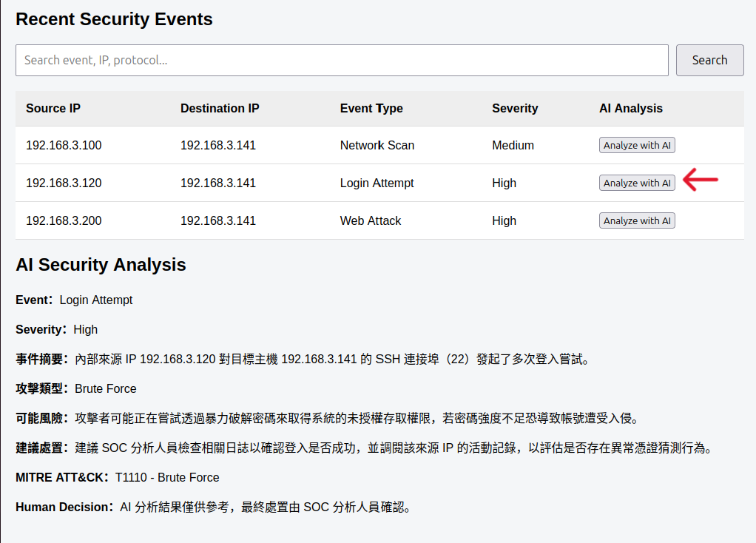Click the Event: Login Attempt analysis line
756x543 pixels.
pos(74,300)
